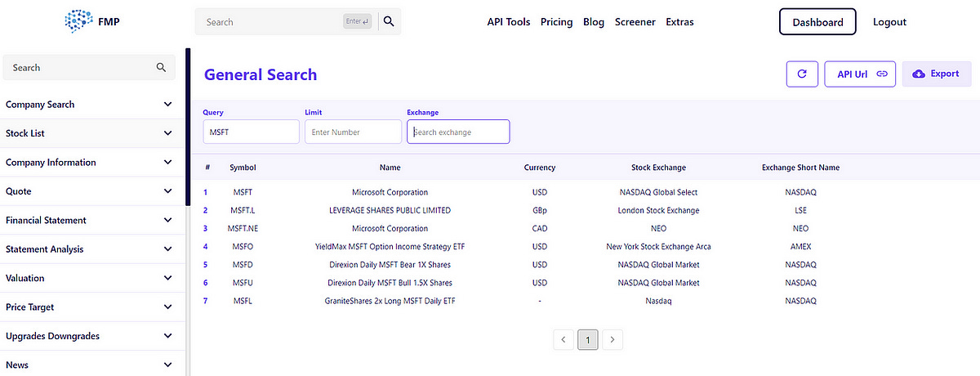980x376 pixels.
Task: Click LEVERAGE SHARES PUBLIC LIMITED name
Action: (x=390, y=211)
